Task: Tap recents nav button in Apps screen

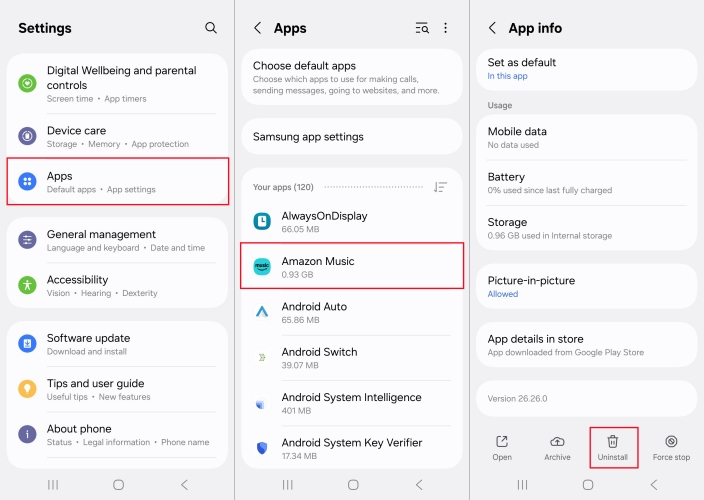Action: (x=288, y=485)
